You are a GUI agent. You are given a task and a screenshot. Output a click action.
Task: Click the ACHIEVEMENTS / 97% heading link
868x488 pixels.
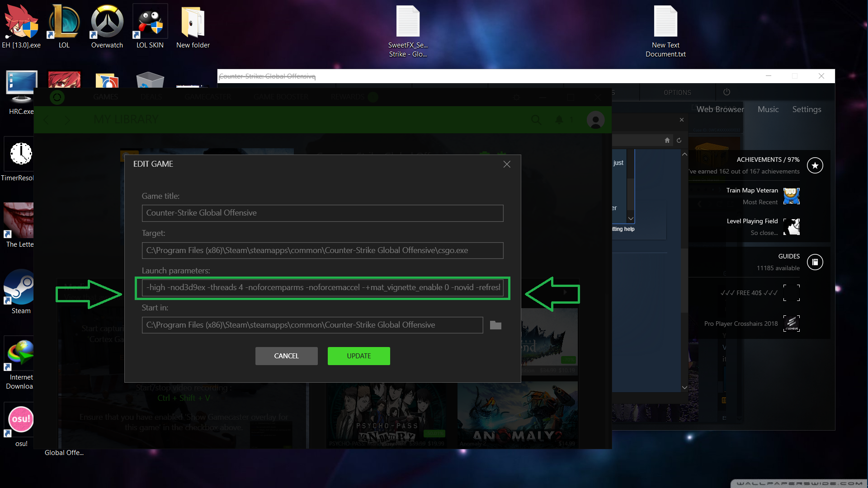point(768,160)
